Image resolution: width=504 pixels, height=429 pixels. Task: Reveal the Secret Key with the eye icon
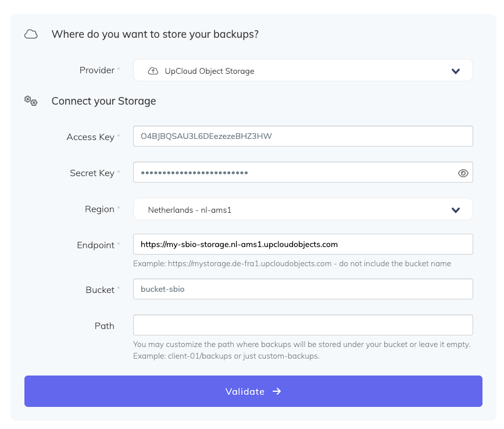tap(463, 173)
